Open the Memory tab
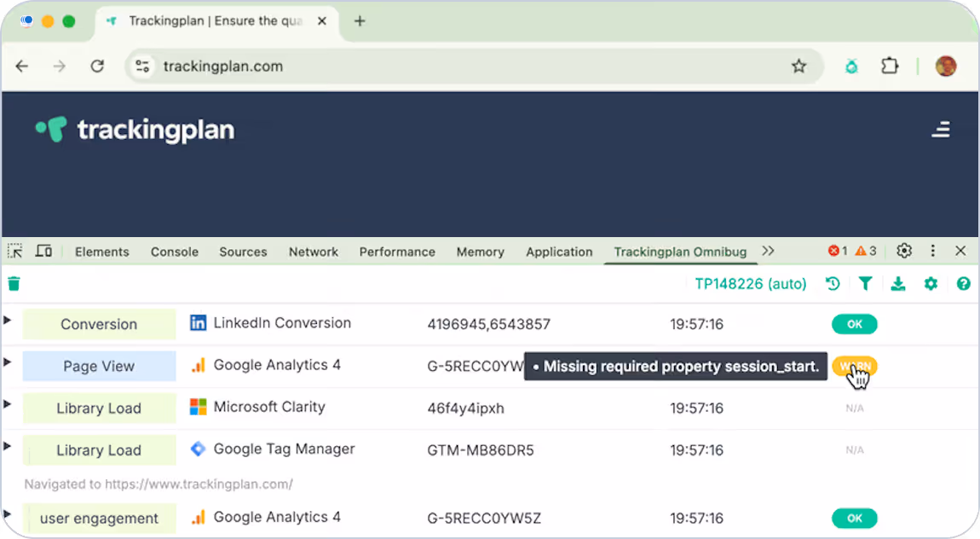This screenshot has width=980, height=539. [480, 252]
